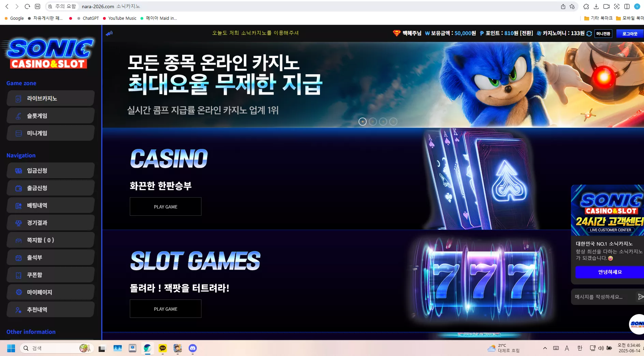Select the third banner slide dot
This screenshot has height=356, width=644.
pos(383,122)
